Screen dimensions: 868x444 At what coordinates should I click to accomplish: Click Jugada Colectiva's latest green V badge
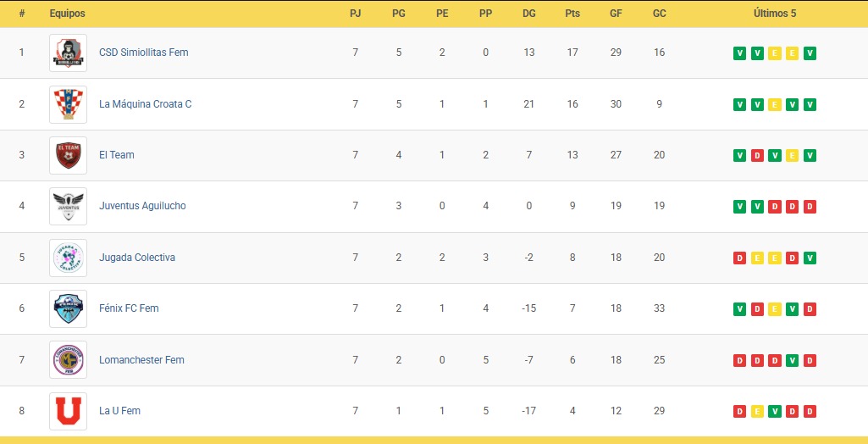[x=810, y=258]
